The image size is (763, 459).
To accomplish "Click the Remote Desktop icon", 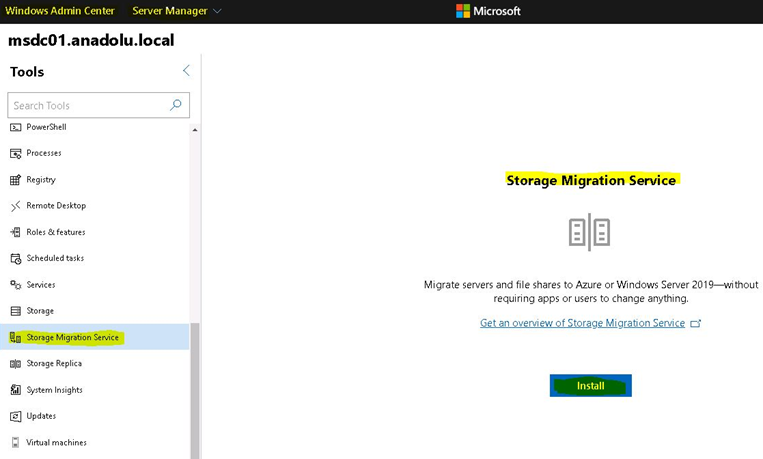I will (x=16, y=206).
